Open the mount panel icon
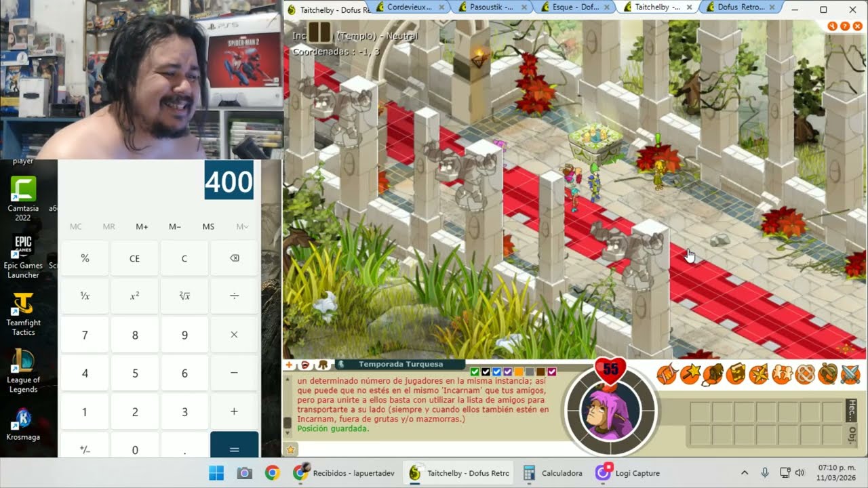Screen dimensions: 868x488 (827, 374)
